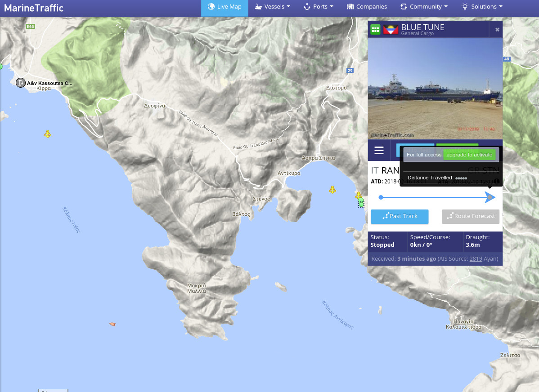Click the 'Δεσφίνα' town label on map
This screenshot has width=539, height=392.
coord(154,106)
